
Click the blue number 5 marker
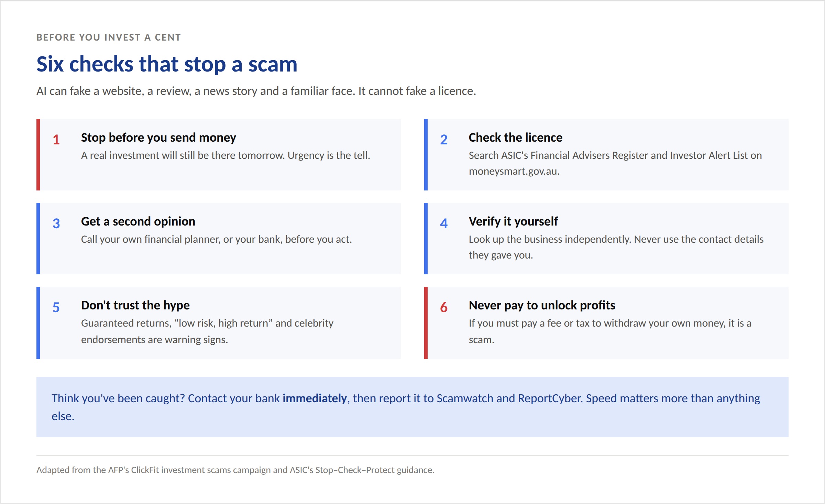(x=56, y=307)
